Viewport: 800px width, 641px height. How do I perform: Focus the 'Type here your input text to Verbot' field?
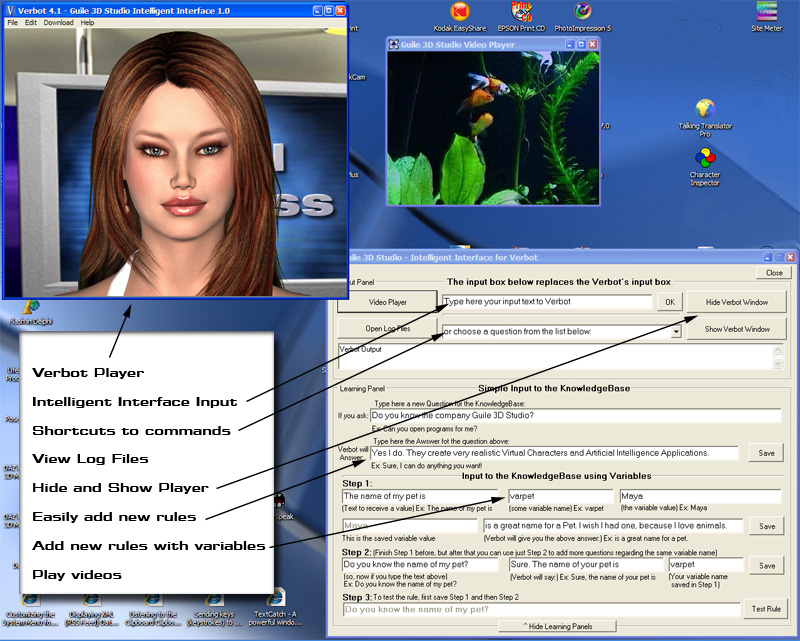547,302
